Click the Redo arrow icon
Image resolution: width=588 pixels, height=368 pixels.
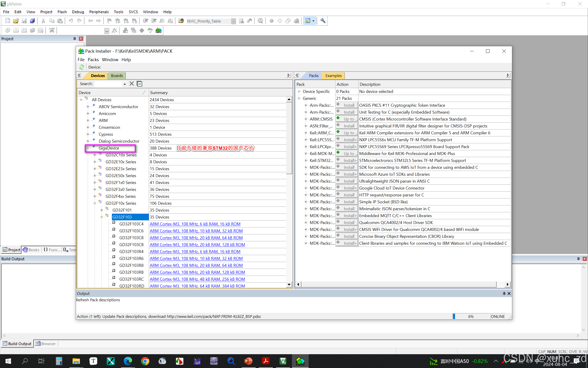79,21
